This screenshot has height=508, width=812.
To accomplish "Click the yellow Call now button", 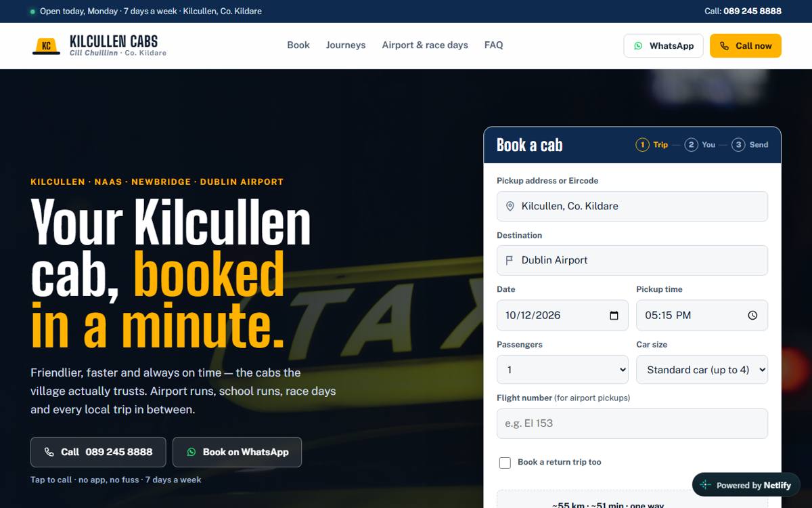I will 746,46.
